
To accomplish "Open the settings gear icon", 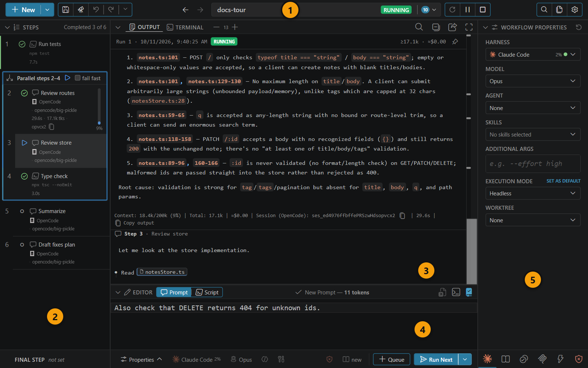I will click(575, 10).
